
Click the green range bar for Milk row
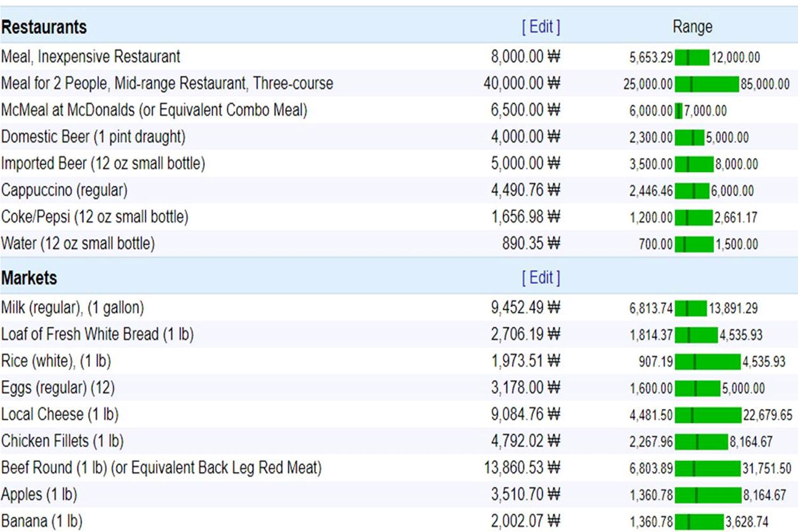(691, 309)
